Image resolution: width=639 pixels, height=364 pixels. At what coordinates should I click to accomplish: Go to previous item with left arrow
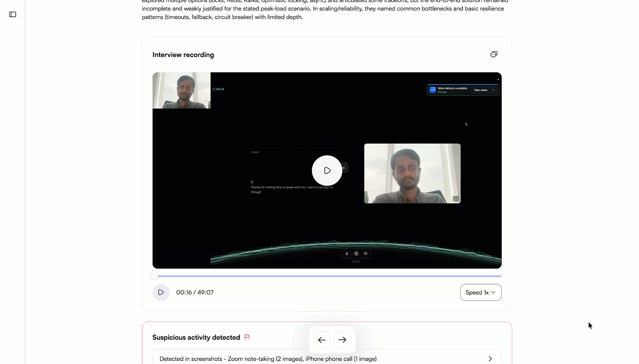(x=322, y=340)
